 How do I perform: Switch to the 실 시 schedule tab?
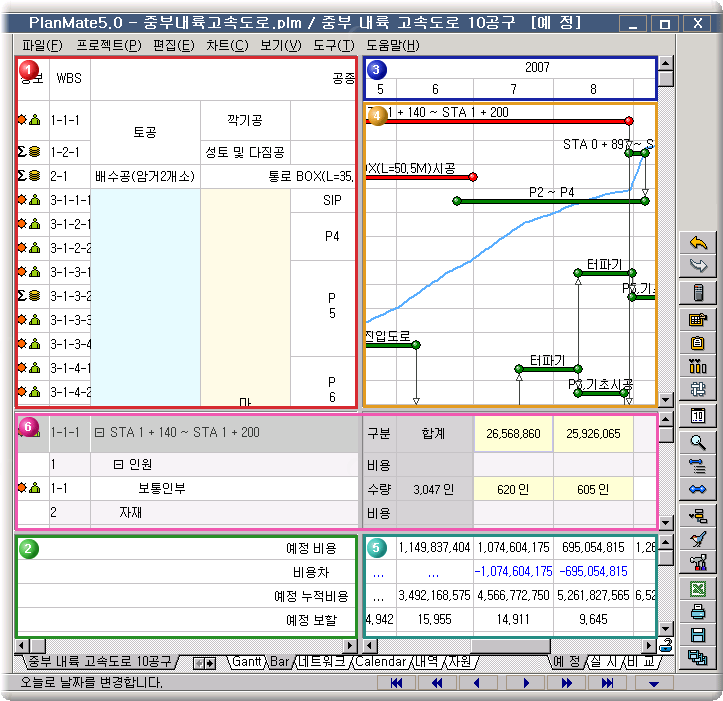tap(604, 662)
